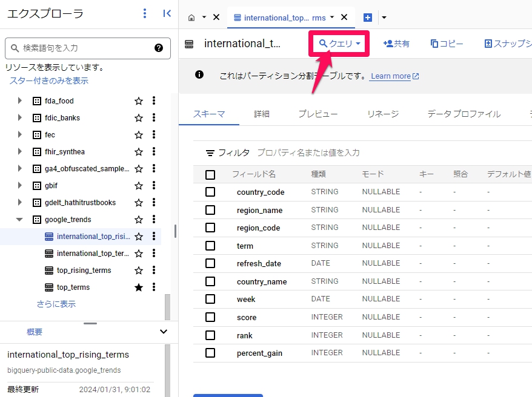The width and height of the screenshot is (532, 397).
Task: Collapse the 概要 summary panel chevron
Action: 164,332
